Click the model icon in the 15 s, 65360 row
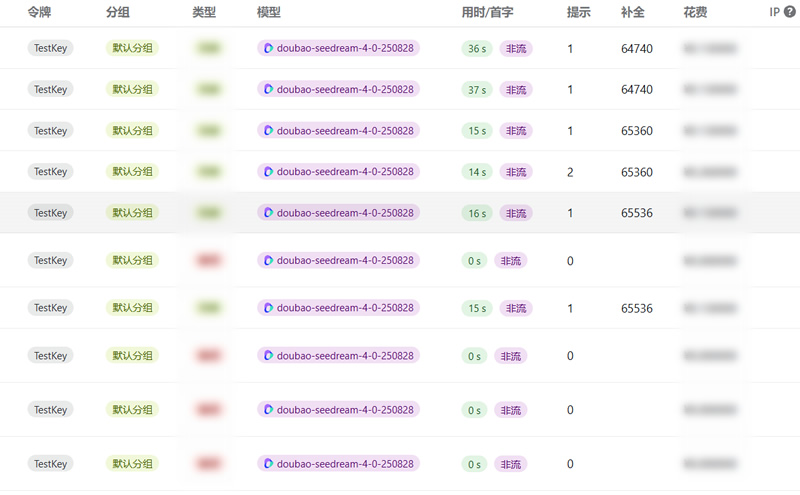The height and width of the screenshot is (495, 800). tap(268, 131)
